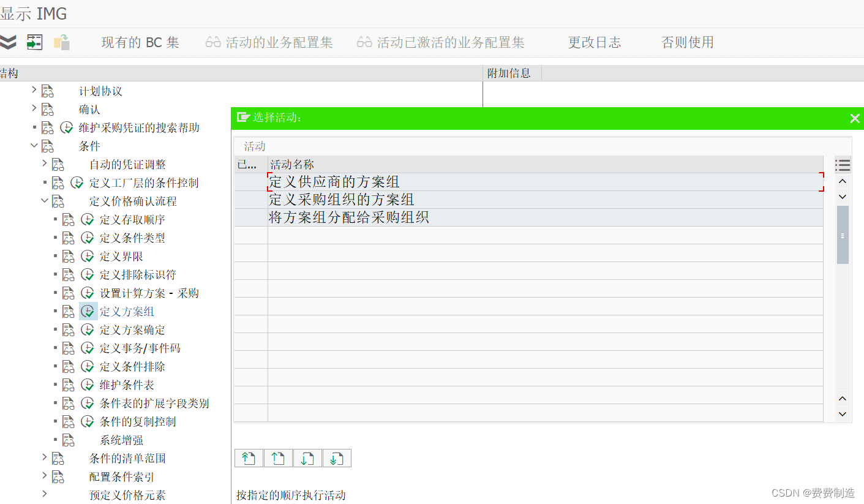Open documentation icon beside 条件 node

tap(48, 146)
